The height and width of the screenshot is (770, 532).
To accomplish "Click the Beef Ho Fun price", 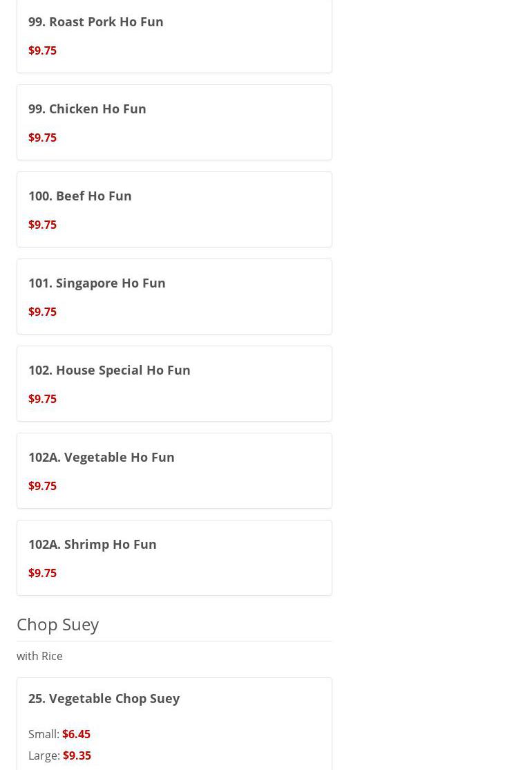I will 42,225.
